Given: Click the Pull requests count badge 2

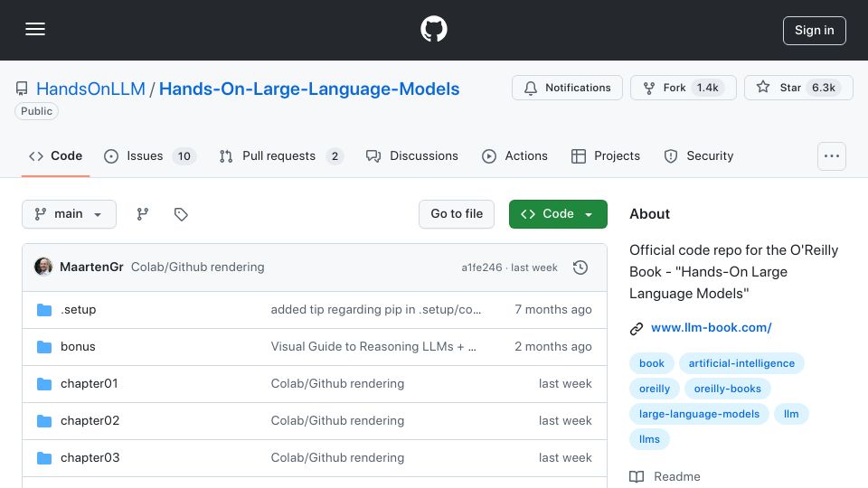Looking at the screenshot, I should click(335, 156).
